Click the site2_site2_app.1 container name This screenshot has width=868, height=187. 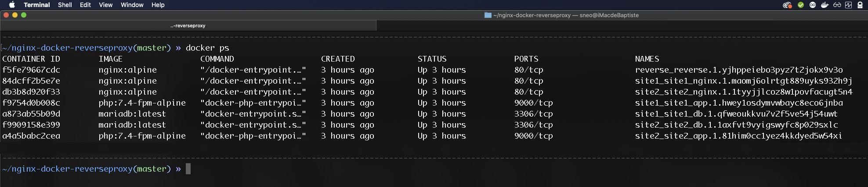pos(739,136)
